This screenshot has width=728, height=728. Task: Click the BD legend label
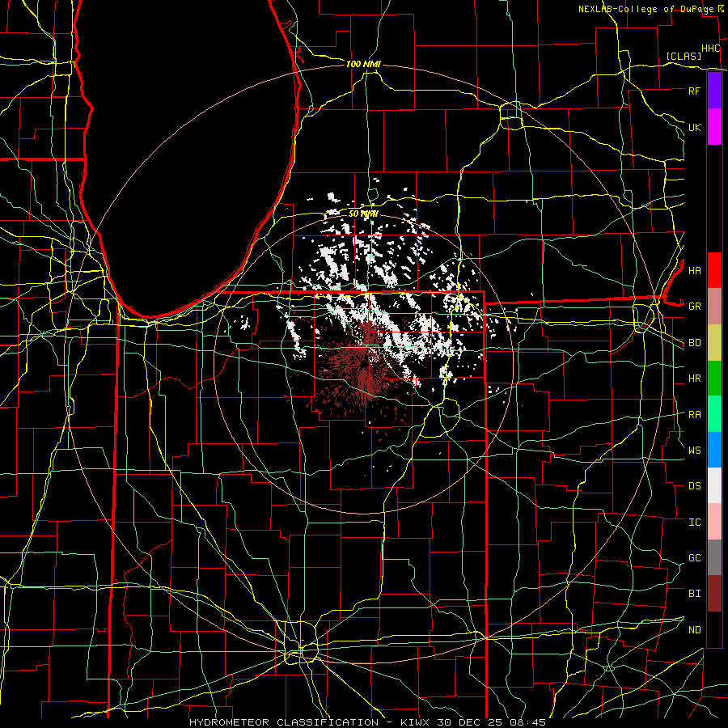click(694, 343)
